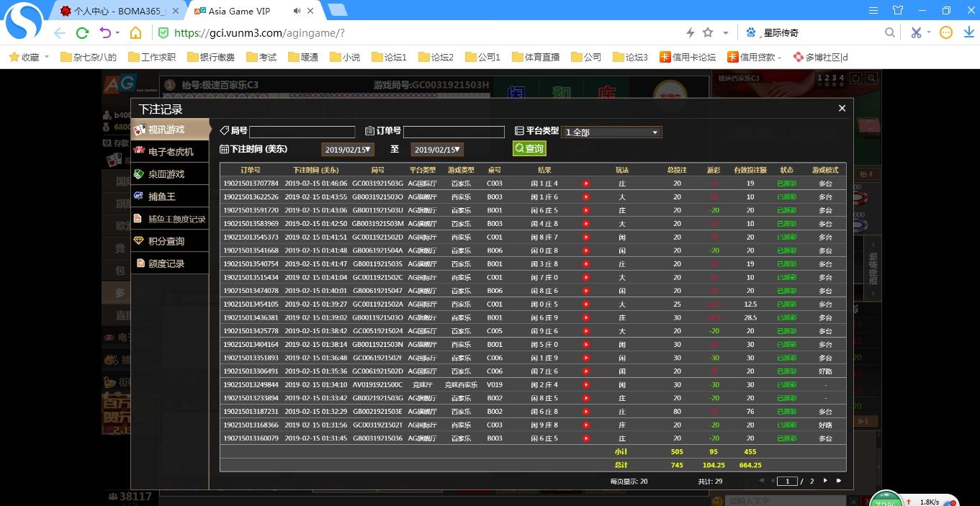Focus the 局号 input field
This screenshot has width=980, height=506.
pyautogui.click(x=302, y=132)
